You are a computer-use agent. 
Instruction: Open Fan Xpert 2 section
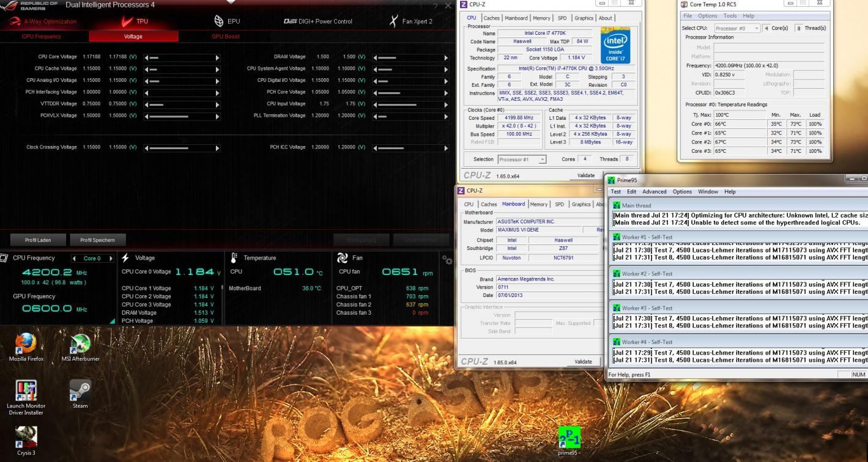pyautogui.click(x=410, y=21)
